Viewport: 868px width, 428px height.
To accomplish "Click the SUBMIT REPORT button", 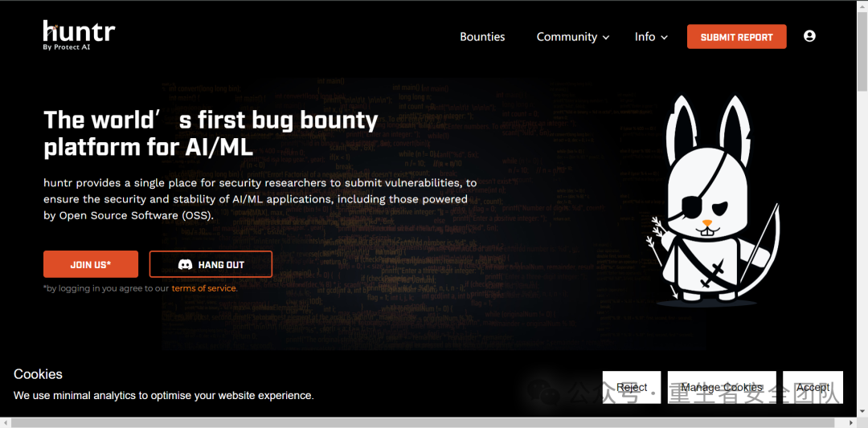I will (x=736, y=36).
